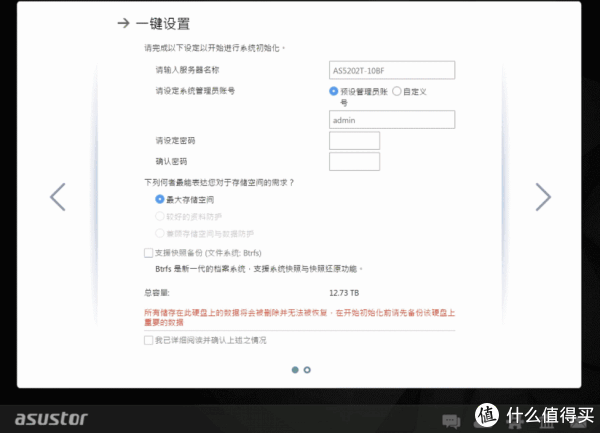Select the 最大存储空间 storage option

click(x=160, y=199)
